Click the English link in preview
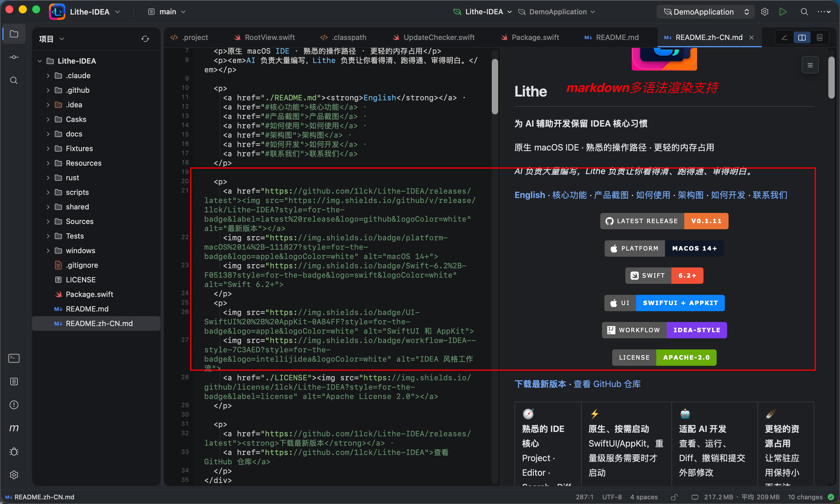The height and width of the screenshot is (504, 840). click(x=530, y=195)
